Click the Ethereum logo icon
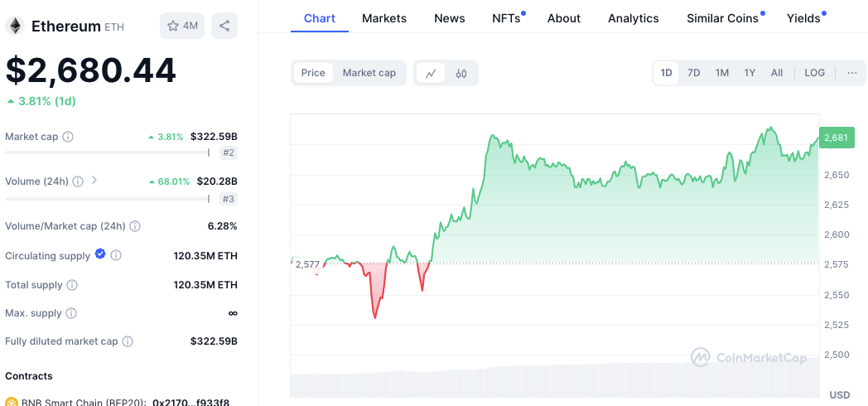The width and height of the screenshot is (868, 406). click(14, 26)
